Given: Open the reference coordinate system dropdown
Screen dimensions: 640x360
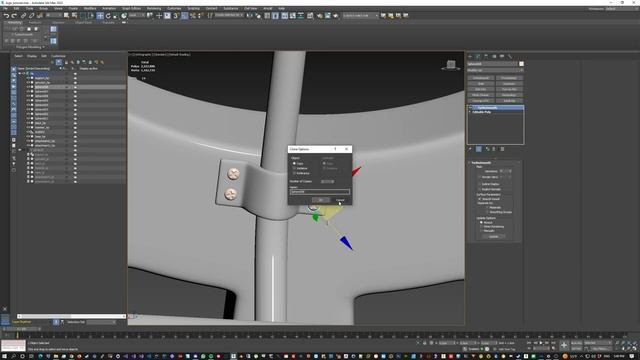Looking at the screenshot, I should [136, 16].
